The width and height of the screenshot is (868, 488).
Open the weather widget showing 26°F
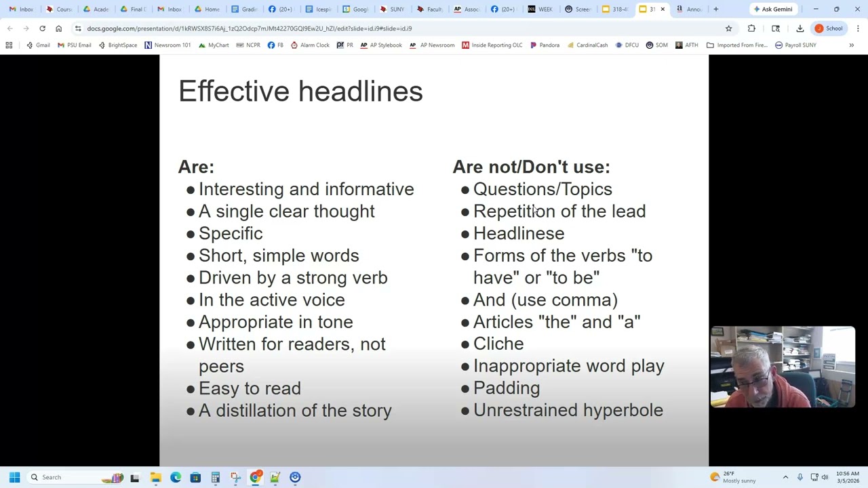(733, 477)
